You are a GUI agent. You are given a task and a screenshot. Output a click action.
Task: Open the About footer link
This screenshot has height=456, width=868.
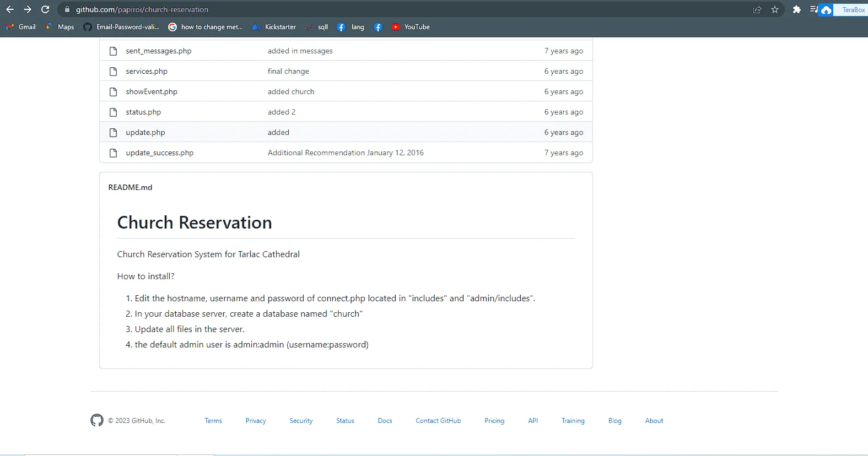[654, 420]
